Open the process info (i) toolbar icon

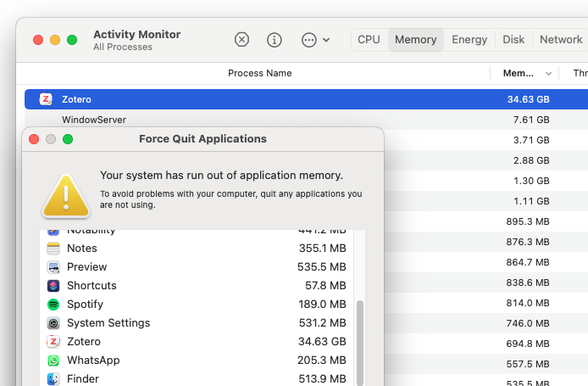(275, 39)
